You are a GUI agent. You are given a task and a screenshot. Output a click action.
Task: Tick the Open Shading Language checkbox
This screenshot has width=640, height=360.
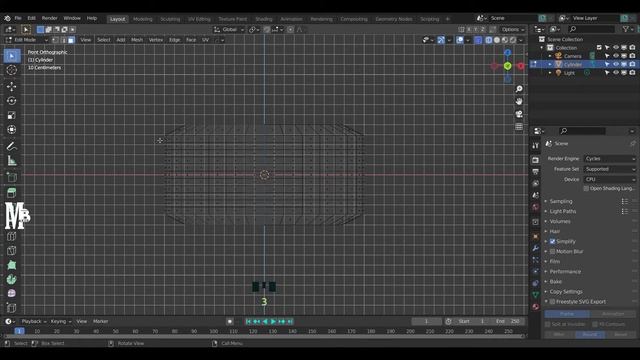tap(586, 189)
